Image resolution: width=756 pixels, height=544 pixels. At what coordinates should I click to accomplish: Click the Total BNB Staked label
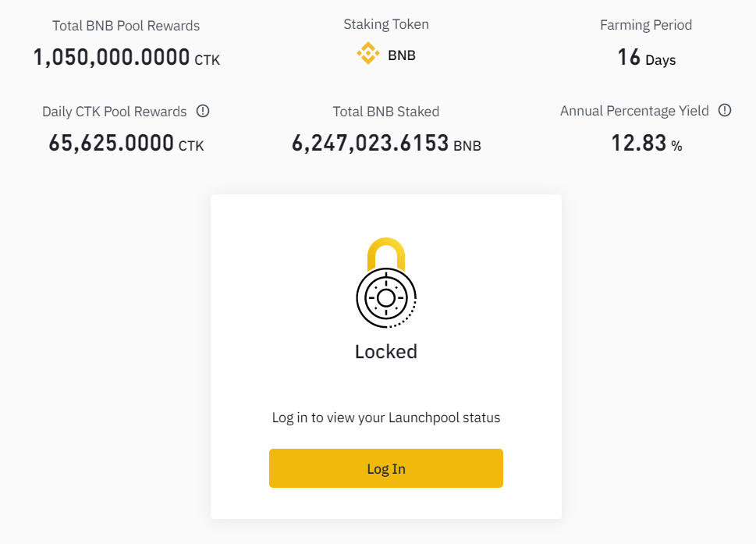click(385, 112)
